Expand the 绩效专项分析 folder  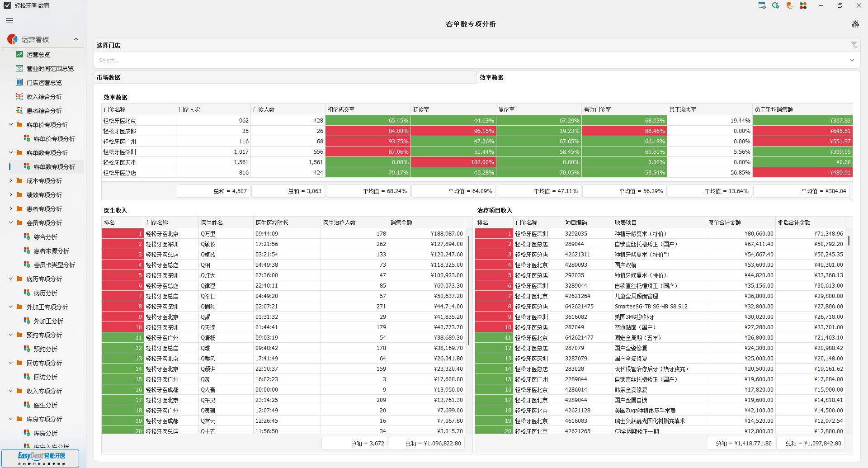[11, 195]
